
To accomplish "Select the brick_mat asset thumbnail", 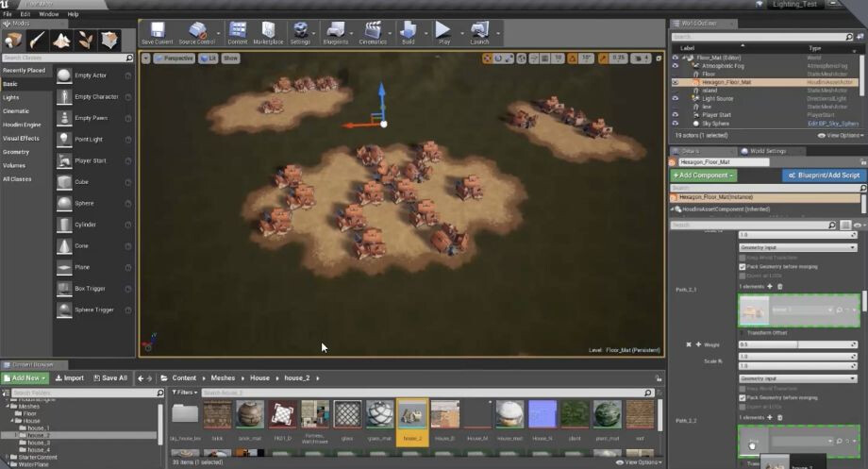I will click(250, 415).
